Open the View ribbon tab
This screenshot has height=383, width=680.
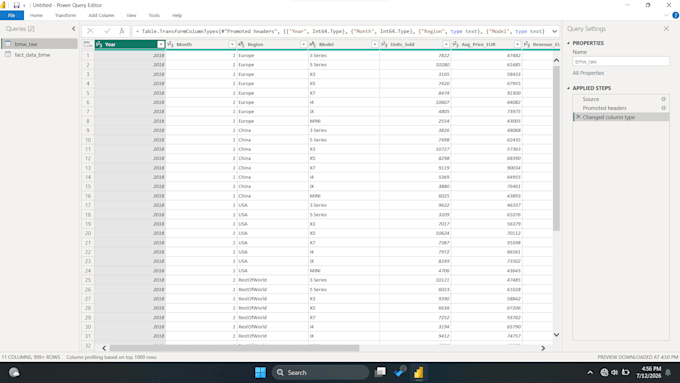[131, 15]
